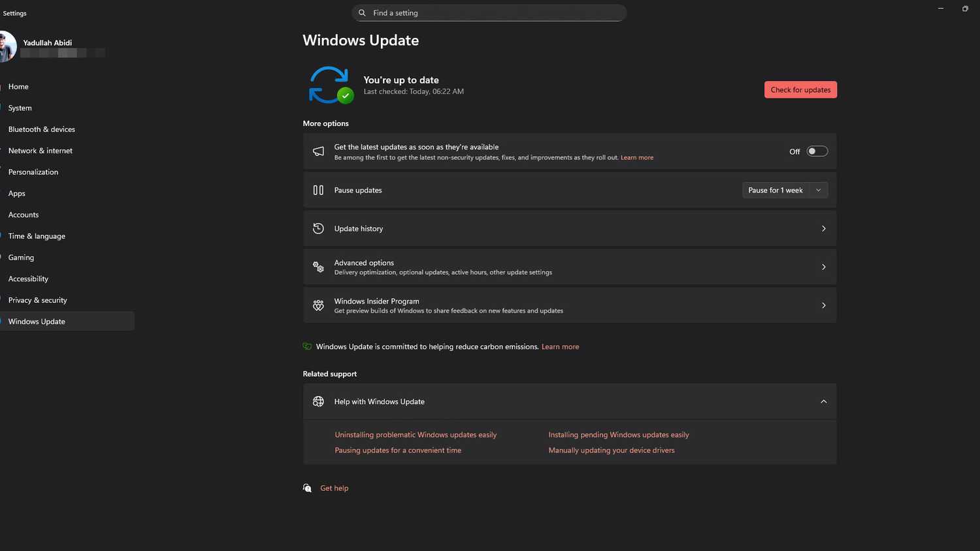Click the Windows Insider Program row title
Screen dimensions: 980x551
(x=377, y=302)
